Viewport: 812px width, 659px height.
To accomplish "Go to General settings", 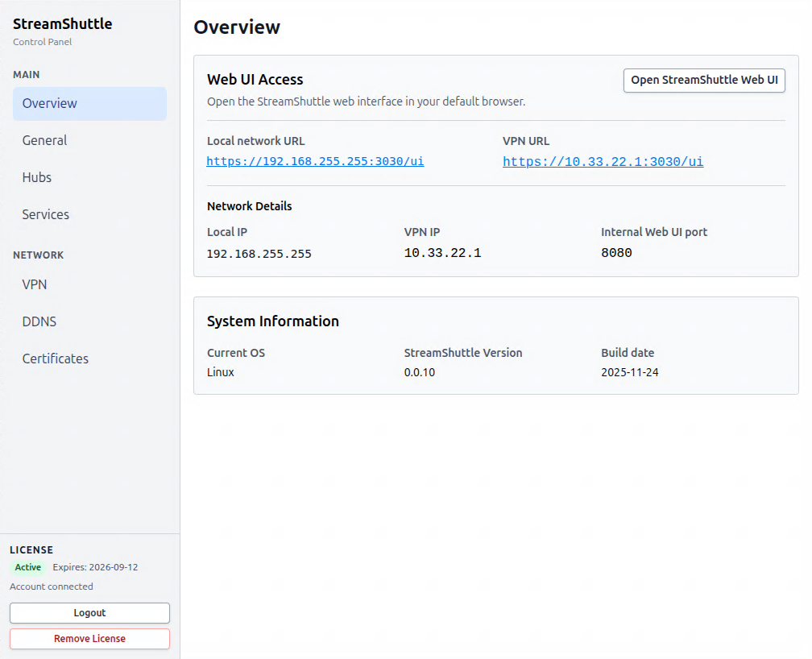I will coord(89,140).
